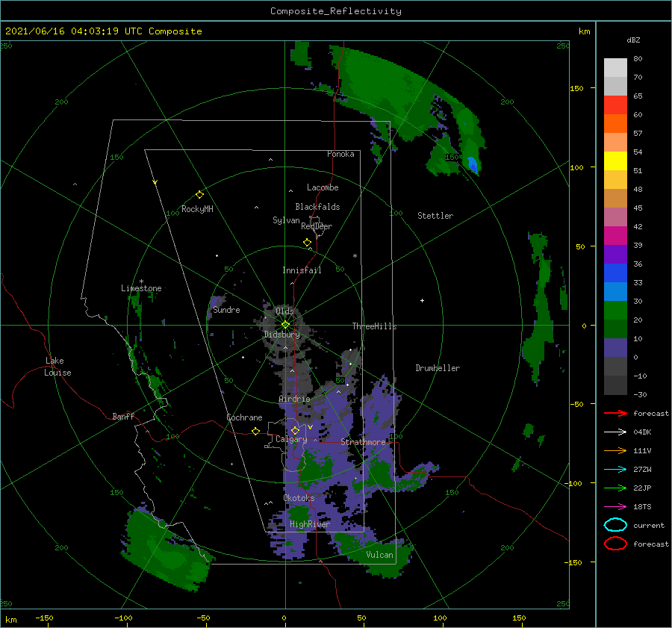Click the Sylvan label
Screen dimensions: 672x628
(286, 220)
